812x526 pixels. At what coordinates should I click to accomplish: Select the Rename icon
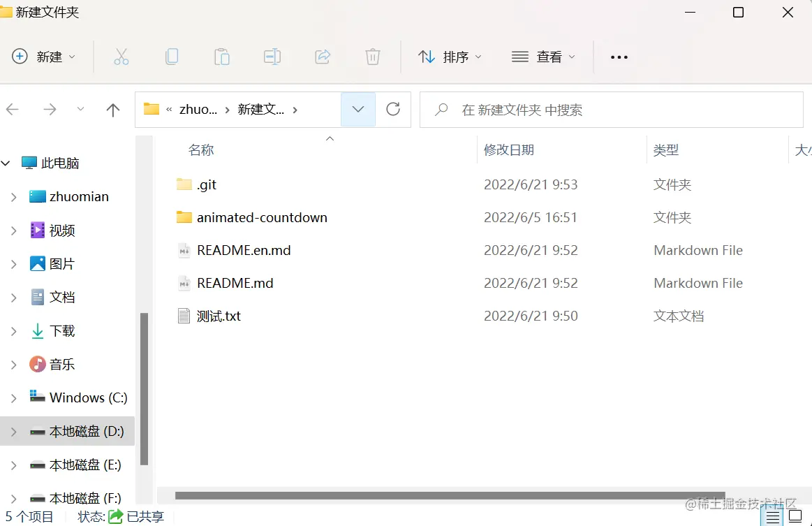(272, 57)
